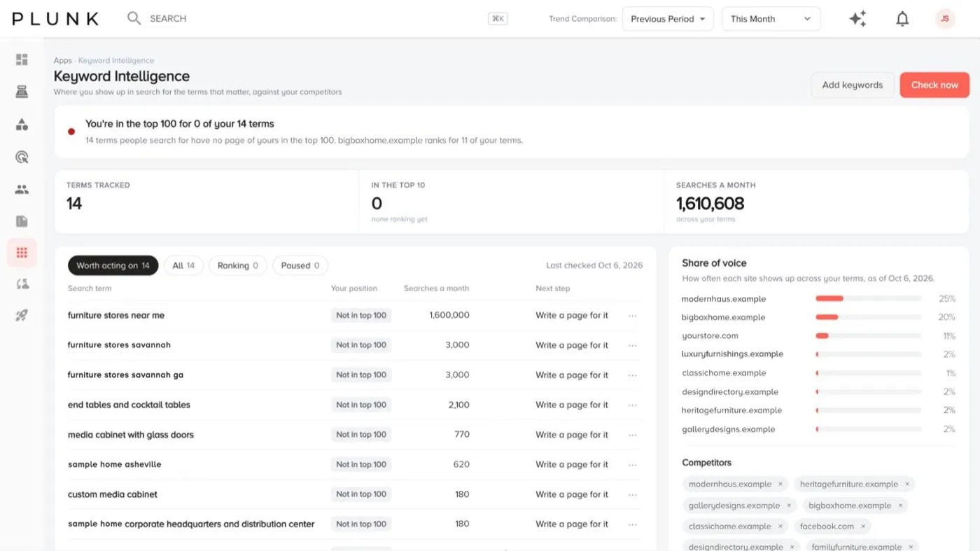Click the 'Searches a month' column header
The width and height of the screenshot is (980, 551).
pos(436,288)
